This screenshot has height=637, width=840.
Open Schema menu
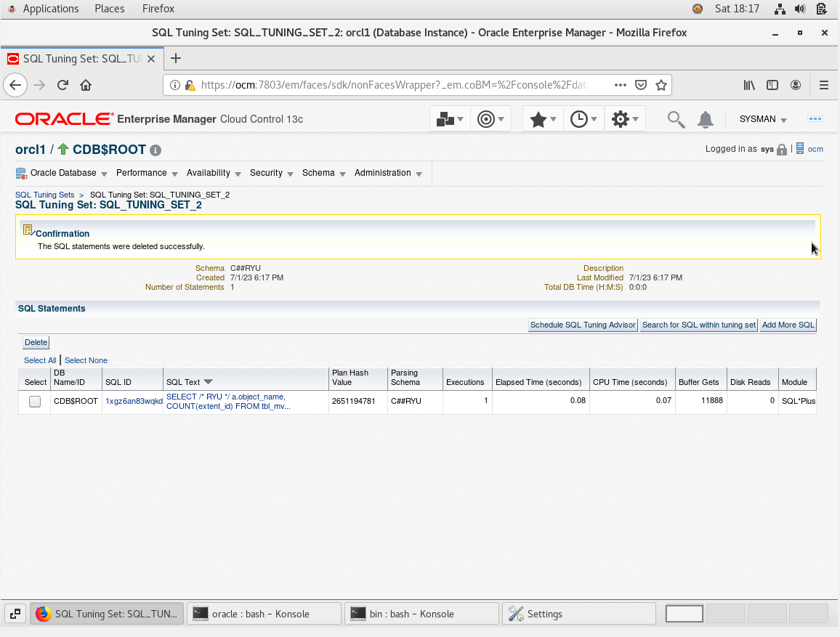point(323,173)
